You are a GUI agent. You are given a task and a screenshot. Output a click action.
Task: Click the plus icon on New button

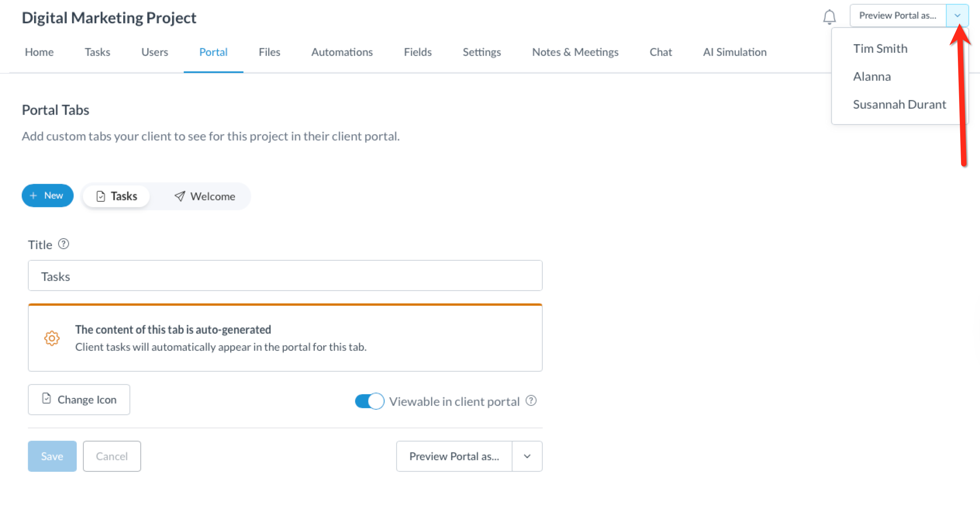[x=34, y=196]
